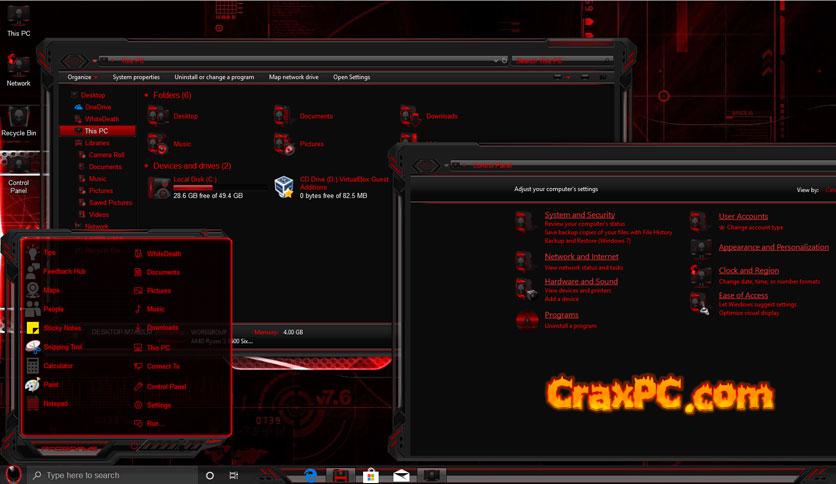The image size is (836, 484).
Task: Open Desktop folder icon in Explorer
Action: click(158, 116)
